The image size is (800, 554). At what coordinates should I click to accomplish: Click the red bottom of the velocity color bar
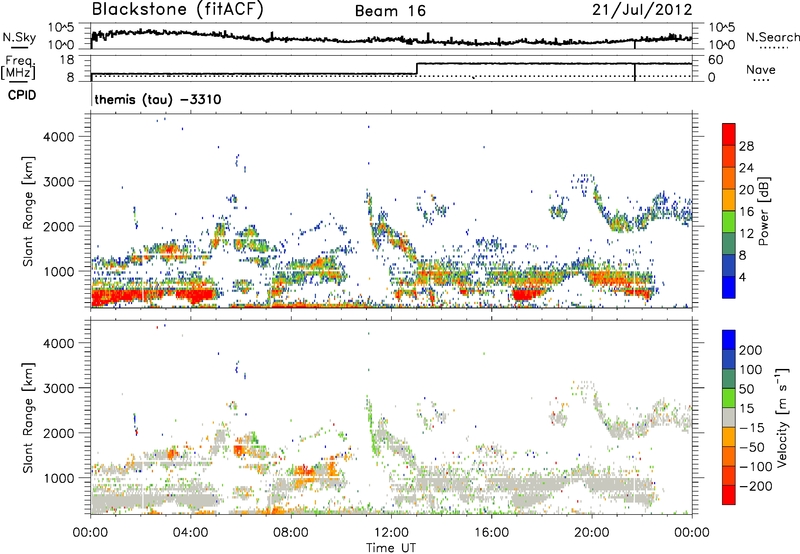tap(729, 495)
